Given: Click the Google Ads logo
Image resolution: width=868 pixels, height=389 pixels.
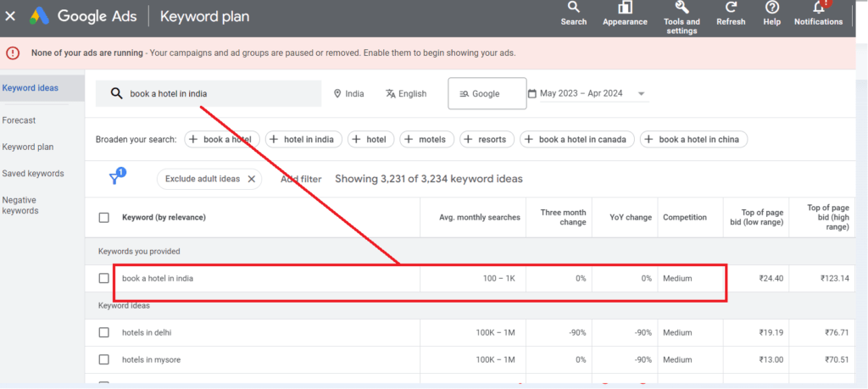Looking at the screenshot, I should (39, 16).
